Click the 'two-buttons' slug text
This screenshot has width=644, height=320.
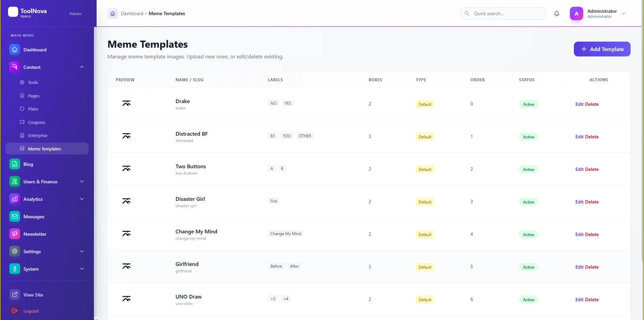point(186,173)
